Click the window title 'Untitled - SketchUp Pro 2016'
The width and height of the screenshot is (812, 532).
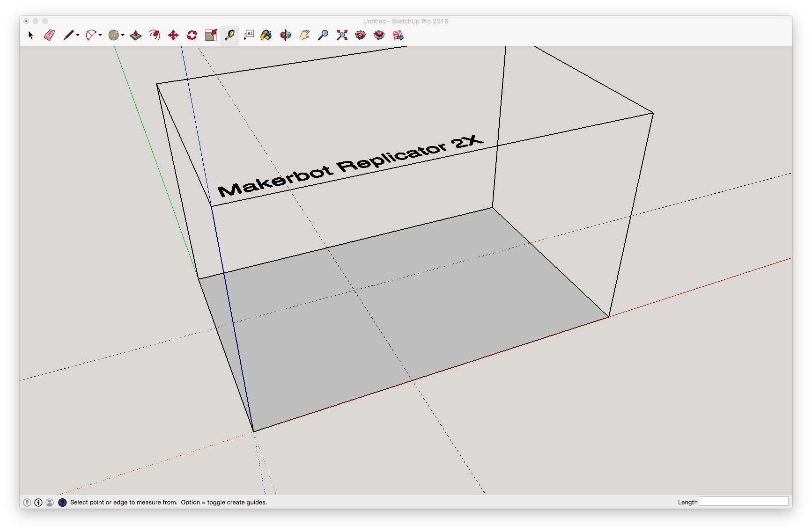(x=406, y=21)
